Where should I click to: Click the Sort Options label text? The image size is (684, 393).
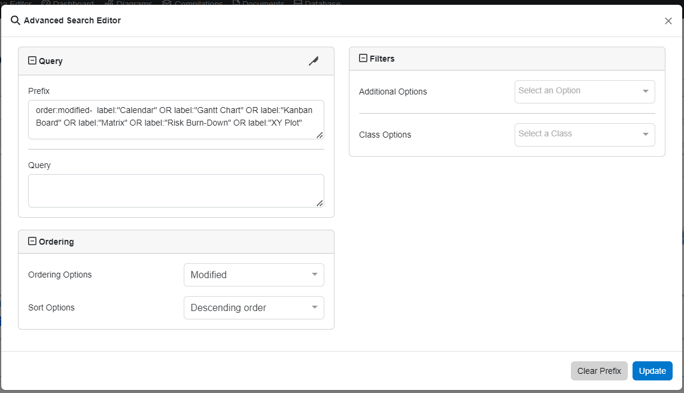pyautogui.click(x=51, y=308)
